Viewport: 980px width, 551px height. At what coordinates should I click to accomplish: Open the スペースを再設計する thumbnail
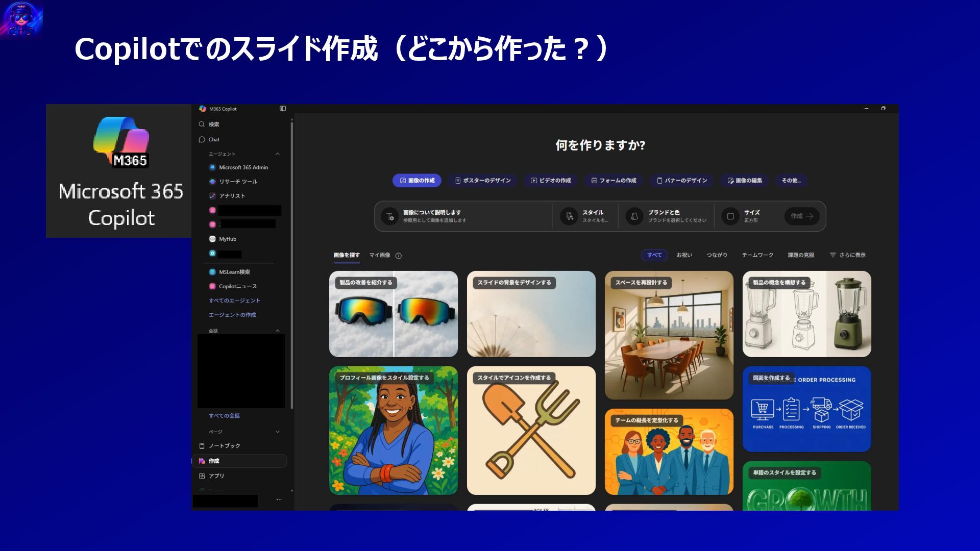[669, 335]
